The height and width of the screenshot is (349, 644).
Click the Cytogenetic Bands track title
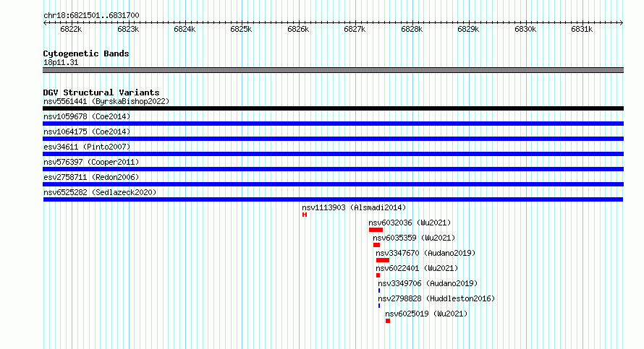[x=86, y=53]
